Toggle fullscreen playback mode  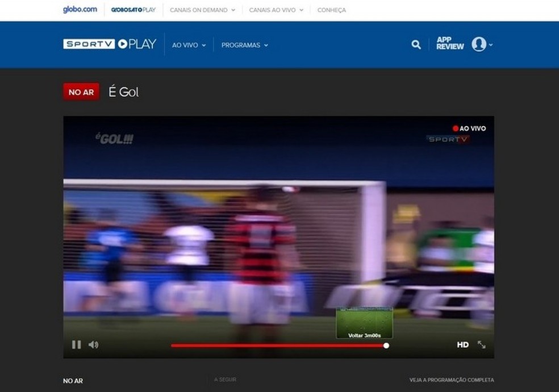481,344
